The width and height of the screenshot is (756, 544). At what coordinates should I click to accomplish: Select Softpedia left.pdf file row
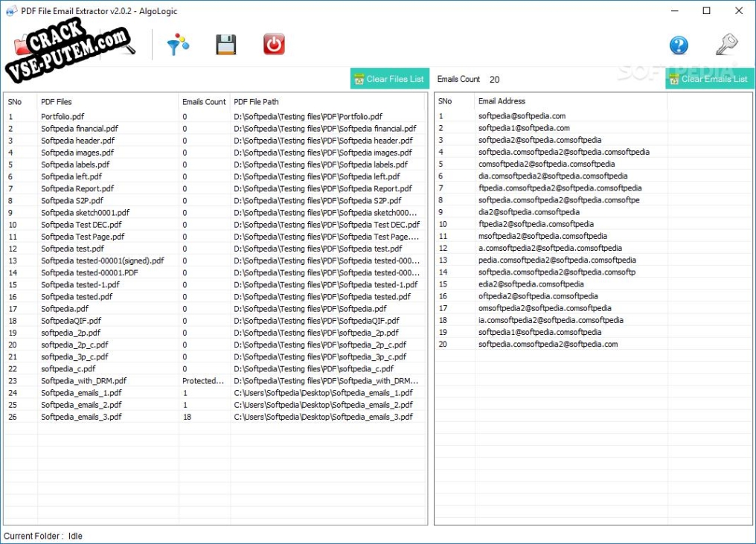click(215, 176)
